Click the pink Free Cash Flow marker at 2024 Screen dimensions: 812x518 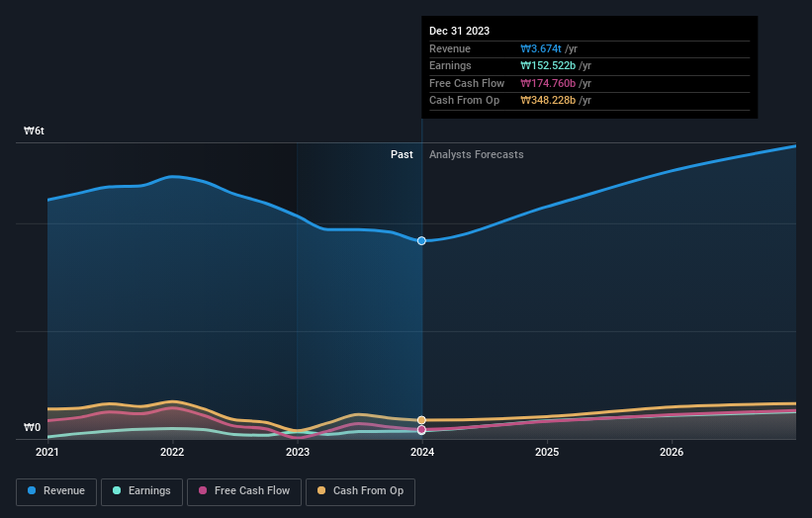421,429
